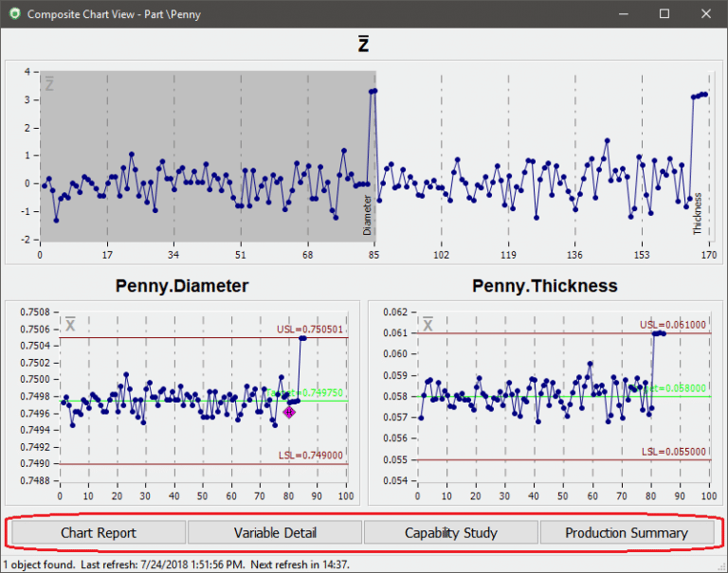Click the Z-bar symbol inside the top chart

(49, 85)
